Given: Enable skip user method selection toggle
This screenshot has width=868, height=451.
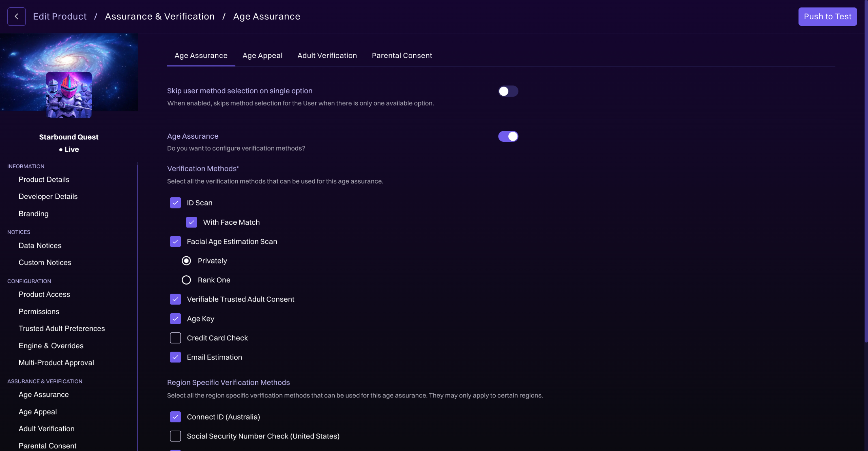Looking at the screenshot, I should tap(508, 91).
